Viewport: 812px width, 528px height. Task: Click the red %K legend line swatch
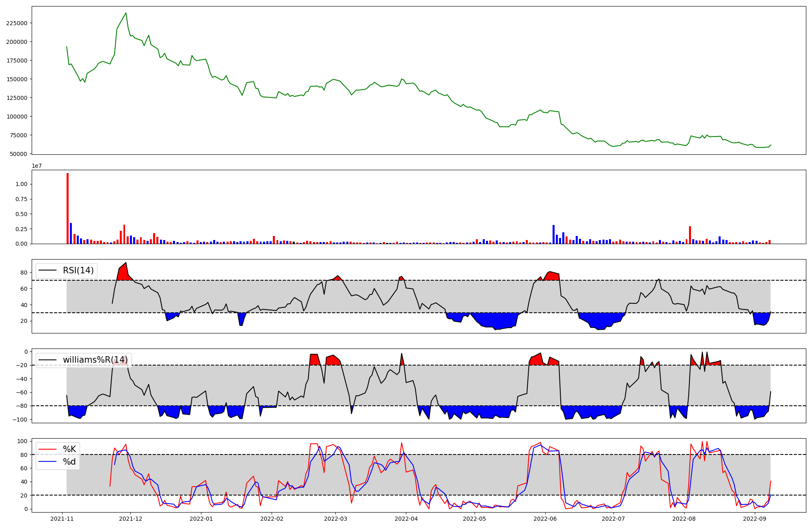(x=47, y=449)
